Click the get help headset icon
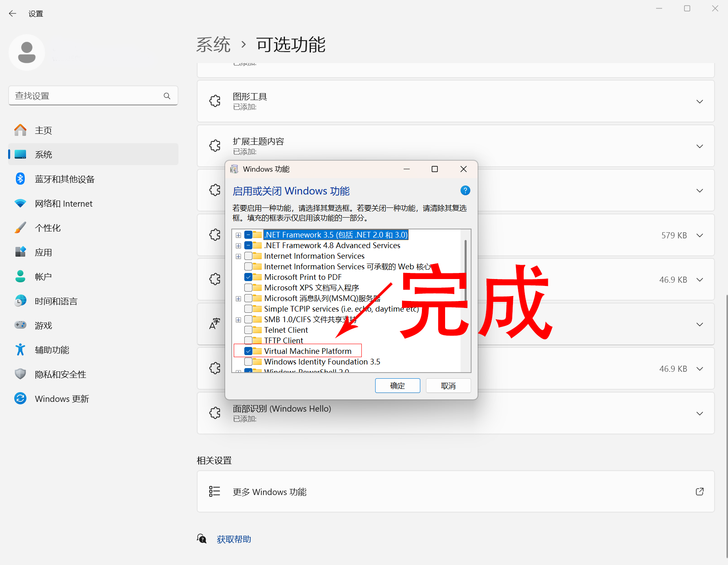Screen dimensions: 728x565 click(x=202, y=539)
